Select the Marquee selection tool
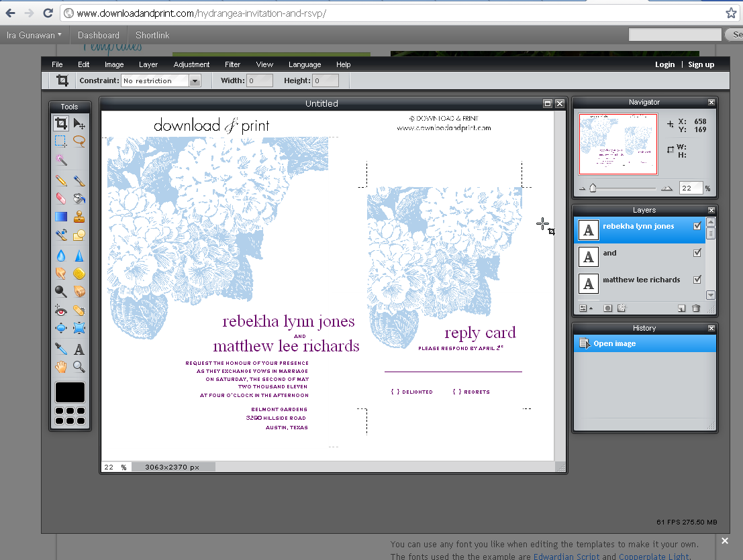Image resolution: width=743 pixels, height=560 pixels. [x=60, y=141]
